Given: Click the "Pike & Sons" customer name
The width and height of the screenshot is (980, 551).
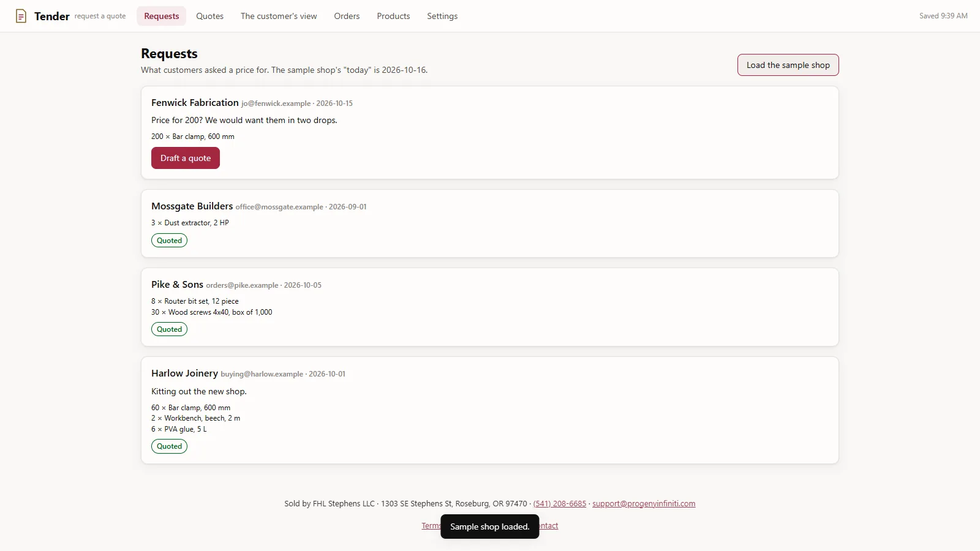Looking at the screenshot, I should pos(177,285).
